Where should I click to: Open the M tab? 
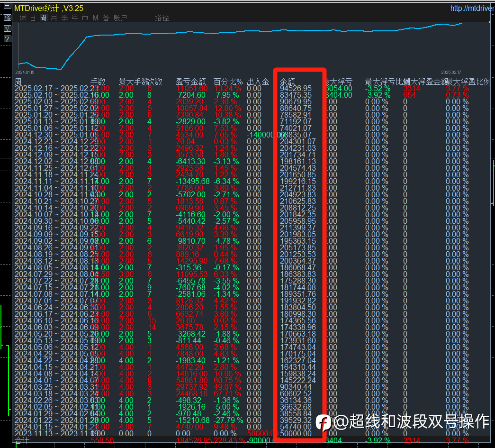(95, 18)
